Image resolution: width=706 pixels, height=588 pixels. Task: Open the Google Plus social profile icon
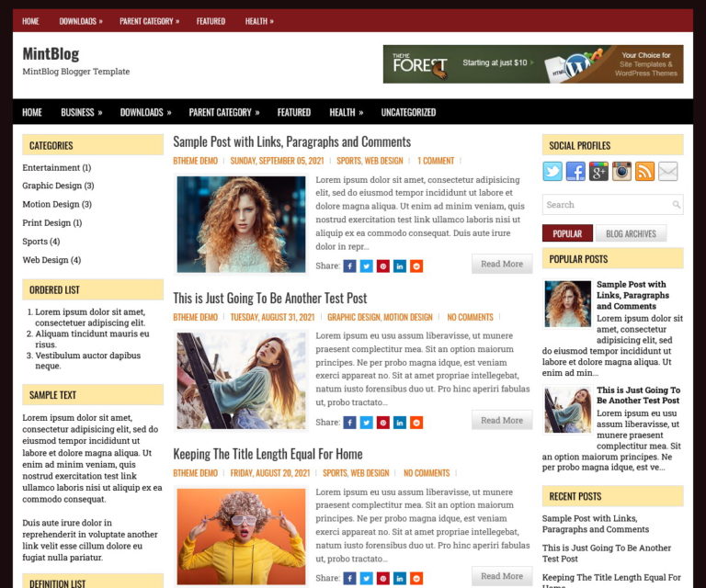click(x=598, y=172)
